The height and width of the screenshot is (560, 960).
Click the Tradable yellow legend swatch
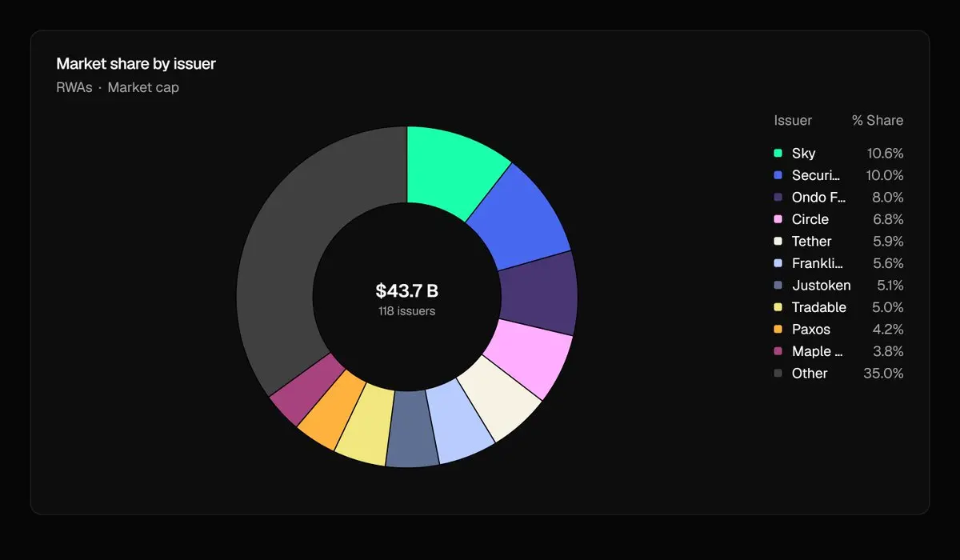[778, 307]
